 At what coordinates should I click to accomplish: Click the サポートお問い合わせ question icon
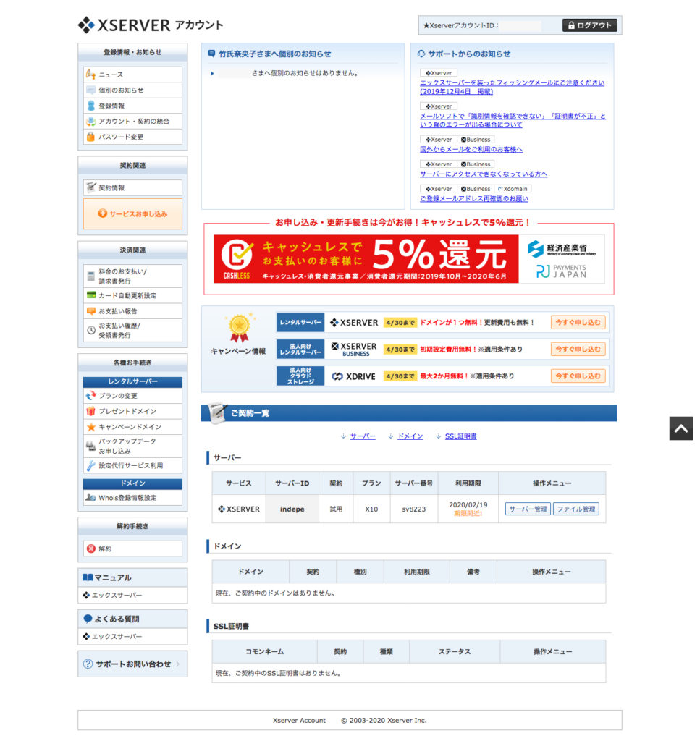(x=88, y=664)
